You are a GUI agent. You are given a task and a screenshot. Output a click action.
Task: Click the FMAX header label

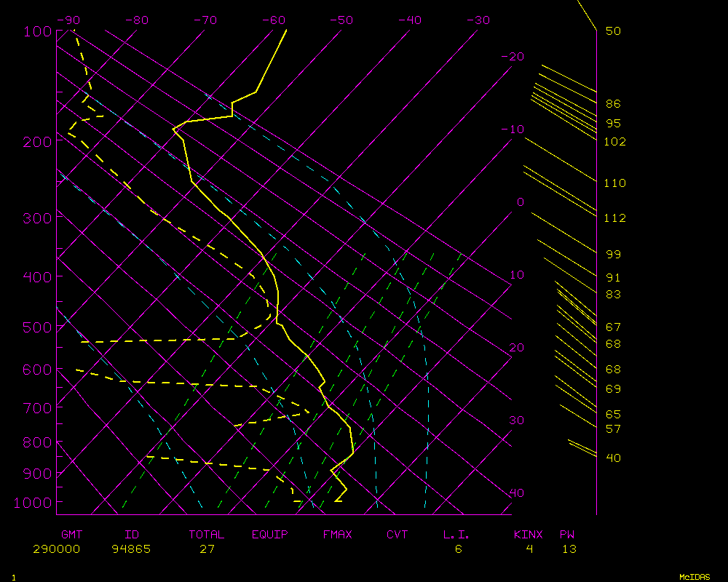337,535
